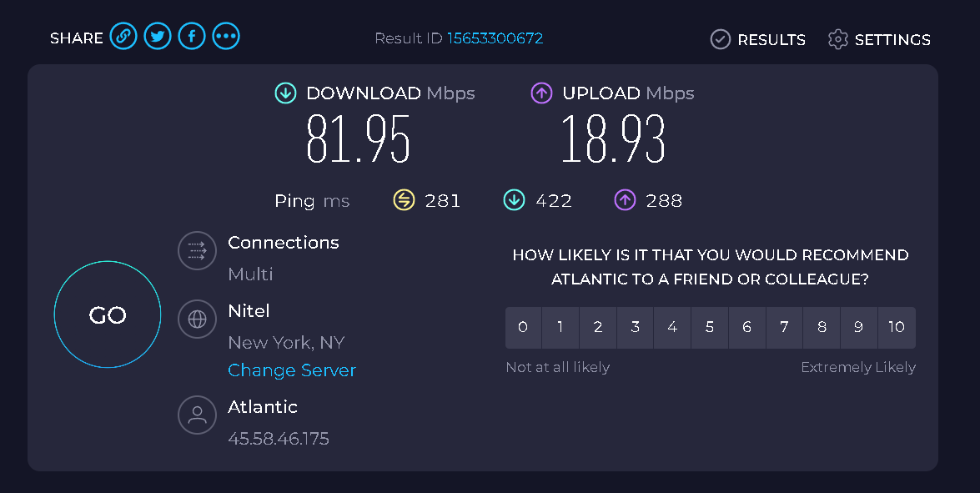Open the Results page

point(757,39)
